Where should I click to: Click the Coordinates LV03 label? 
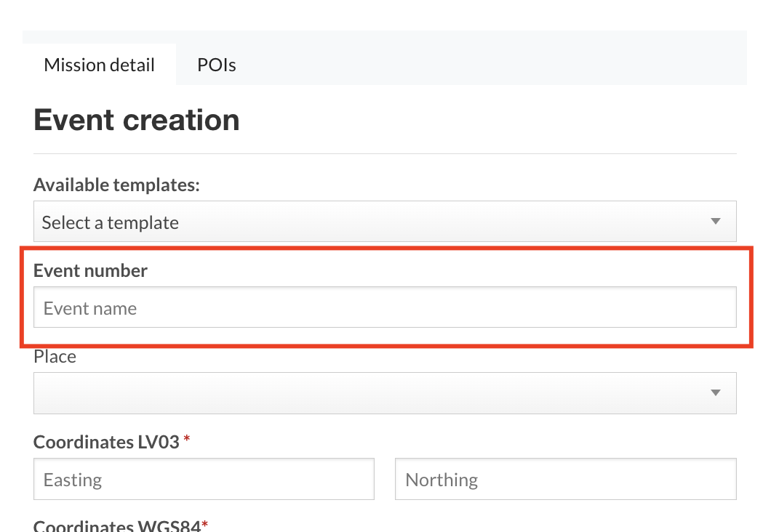click(106, 441)
